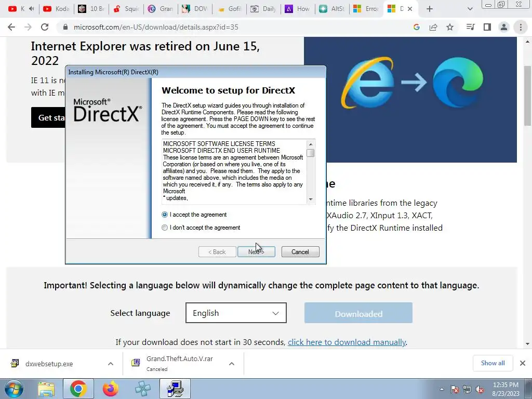
Task: Open the Windows Start menu
Action: [x=14, y=389]
